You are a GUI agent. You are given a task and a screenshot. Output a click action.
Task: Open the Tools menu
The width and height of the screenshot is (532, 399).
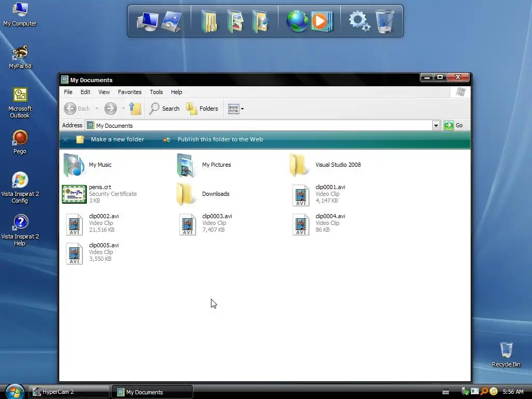pos(156,92)
